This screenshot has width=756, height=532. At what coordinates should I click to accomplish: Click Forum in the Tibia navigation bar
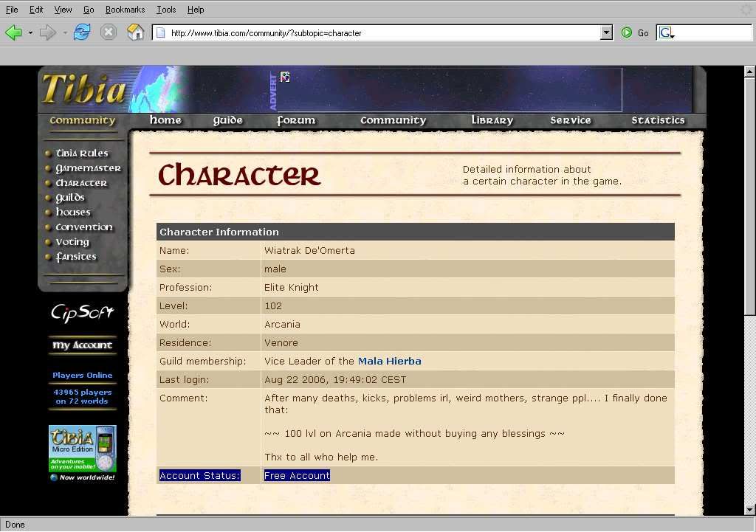click(296, 120)
